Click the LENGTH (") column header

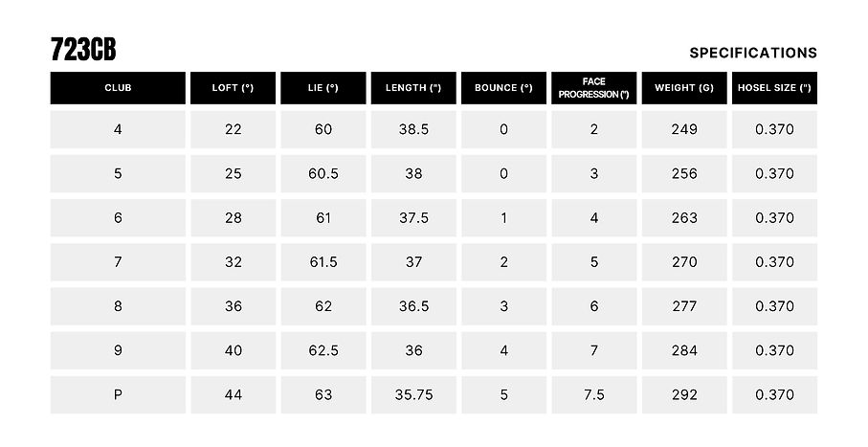pos(413,88)
